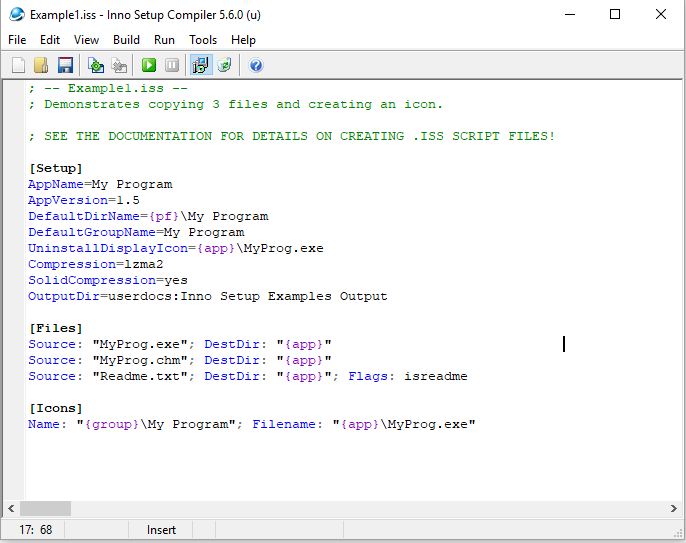
Task: Select the Target Uninstall toolbar icon
Action: (x=225, y=65)
